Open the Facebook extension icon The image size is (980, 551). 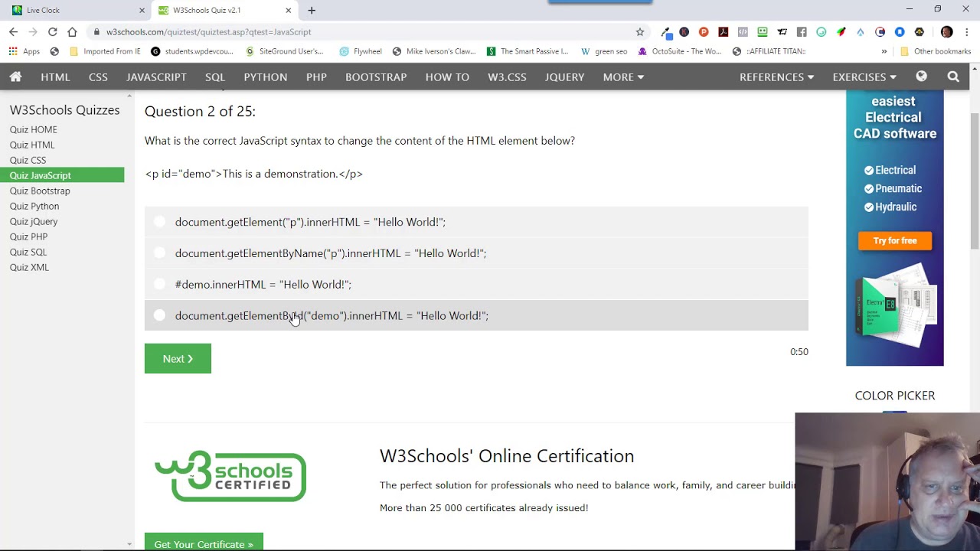click(x=802, y=31)
